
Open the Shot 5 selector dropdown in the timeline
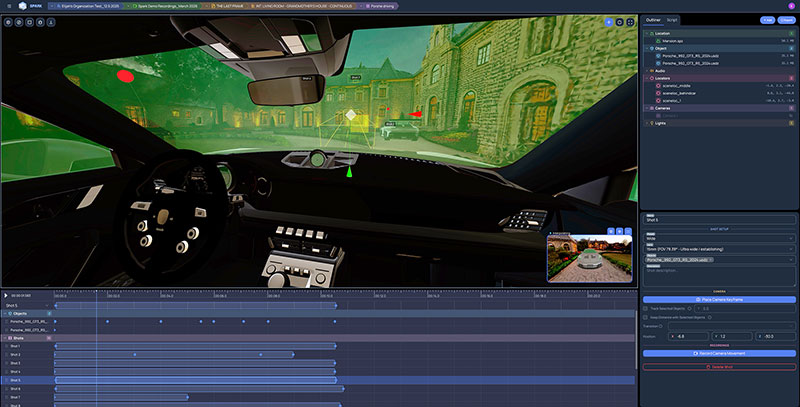(x=27, y=306)
